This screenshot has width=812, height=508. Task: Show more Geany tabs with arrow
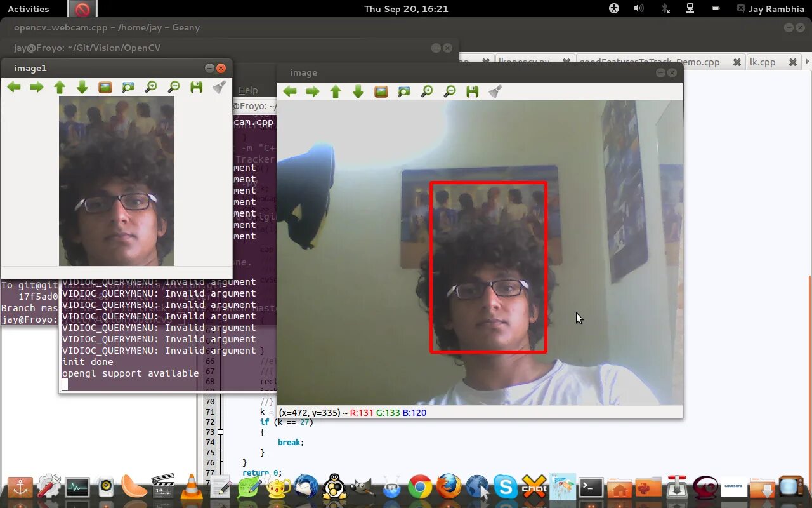pyautogui.click(x=808, y=62)
